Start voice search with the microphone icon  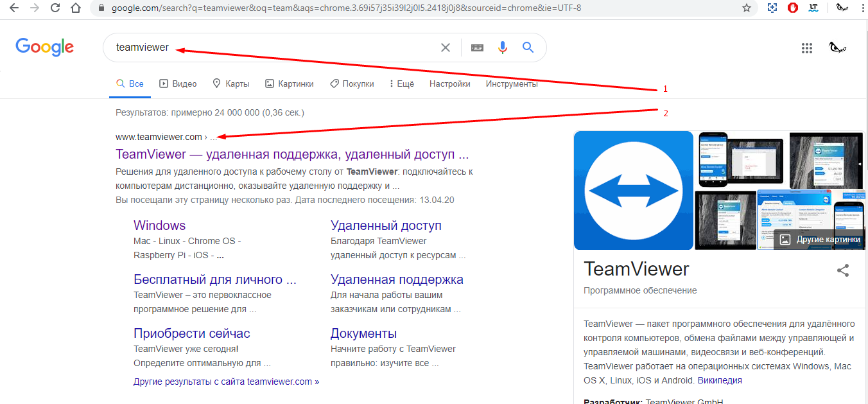[503, 48]
